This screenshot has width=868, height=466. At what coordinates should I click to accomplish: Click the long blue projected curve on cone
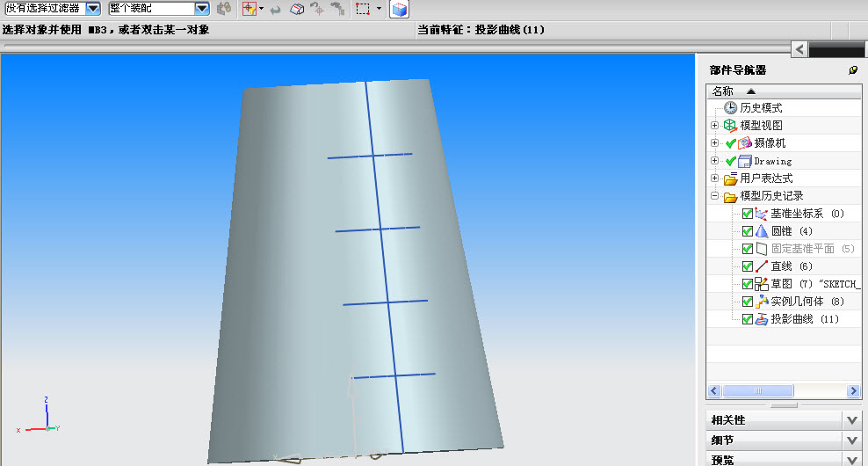tap(384, 266)
